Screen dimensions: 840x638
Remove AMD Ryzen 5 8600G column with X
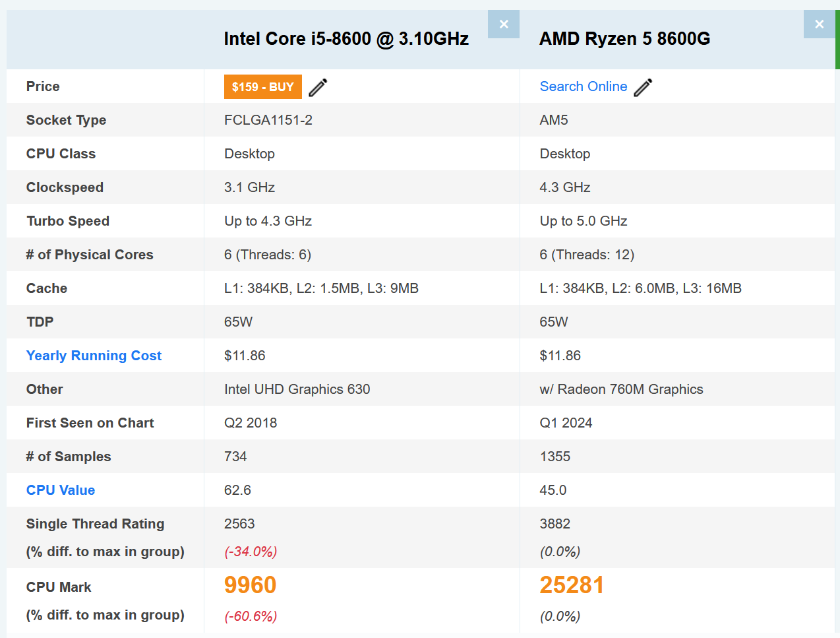[819, 24]
